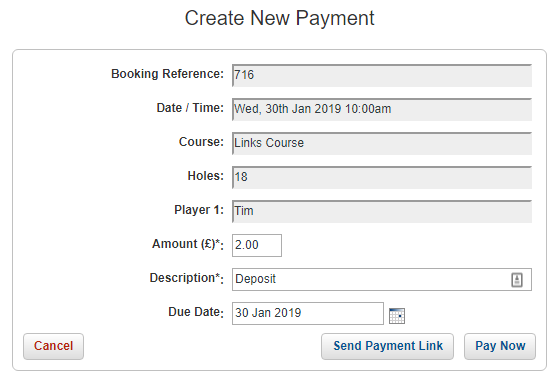Click the Date / Time read-only field

(382, 109)
